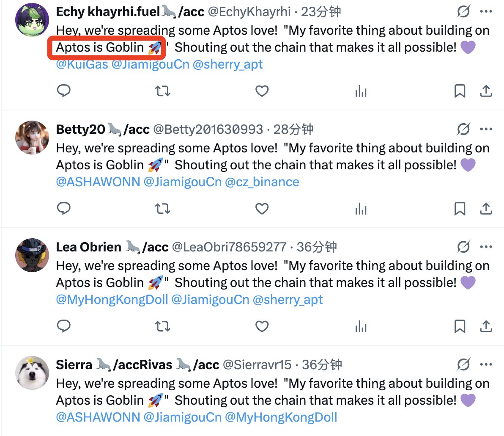Share Lea Obrien's tweet
This screenshot has height=436, width=504.
pyautogui.click(x=486, y=326)
